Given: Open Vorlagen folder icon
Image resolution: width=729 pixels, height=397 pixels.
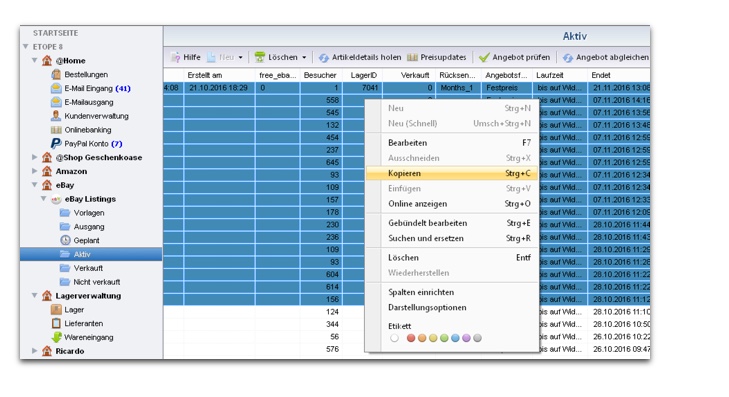Looking at the screenshot, I should [x=65, y=213].
